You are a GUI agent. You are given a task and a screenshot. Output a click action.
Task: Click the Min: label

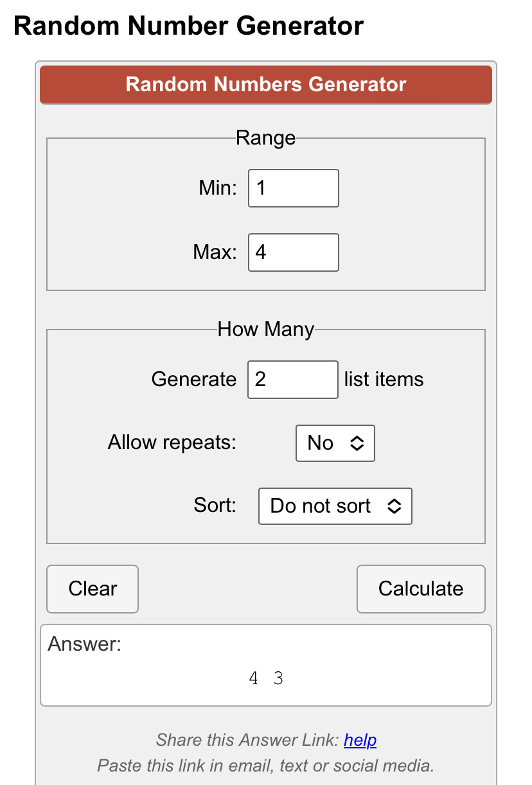218,188
